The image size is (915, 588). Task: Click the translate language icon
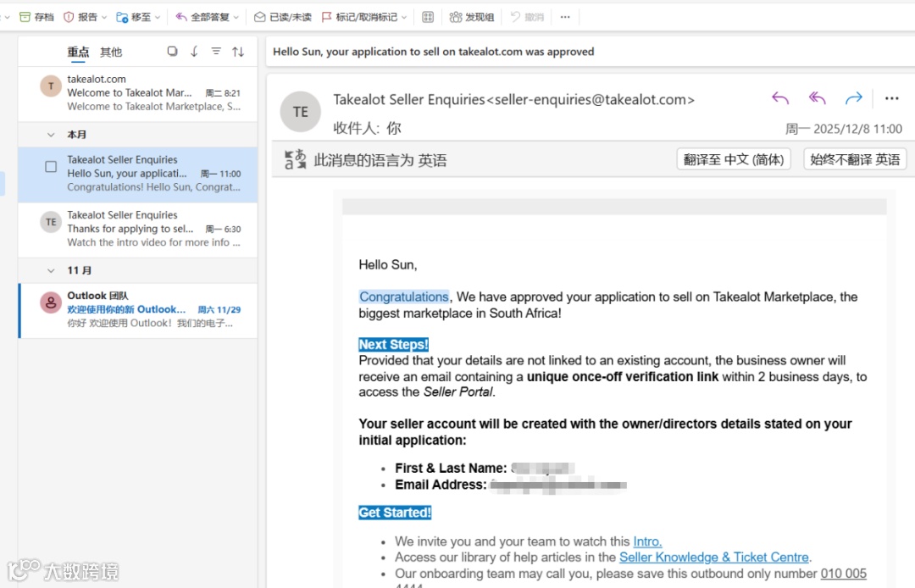[x=295, y=159]
